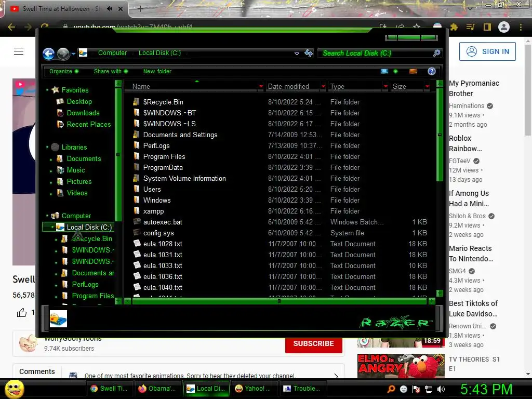Viewport: 532px width, 399px height.
Task: Open Desktop in Favorites
Action: point(79,101)
